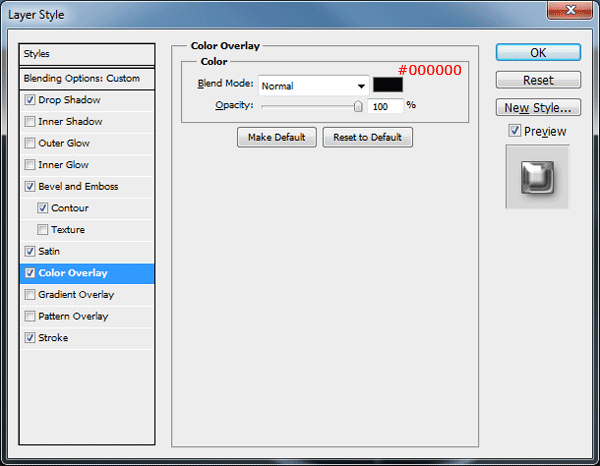Select the Contour label
The width and height of the screenshot is (600, 466).
[70, 208]
